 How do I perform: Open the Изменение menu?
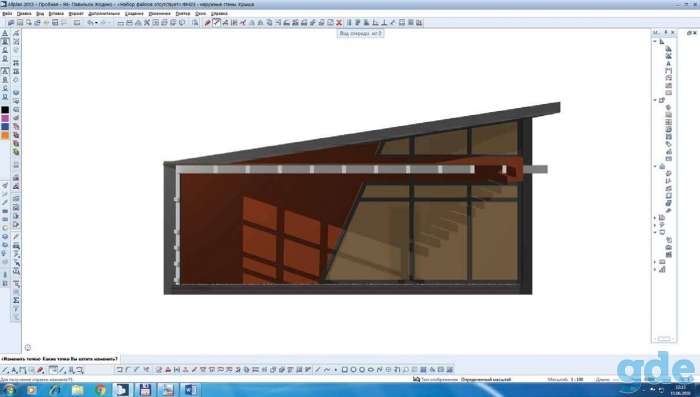(159, 14)
